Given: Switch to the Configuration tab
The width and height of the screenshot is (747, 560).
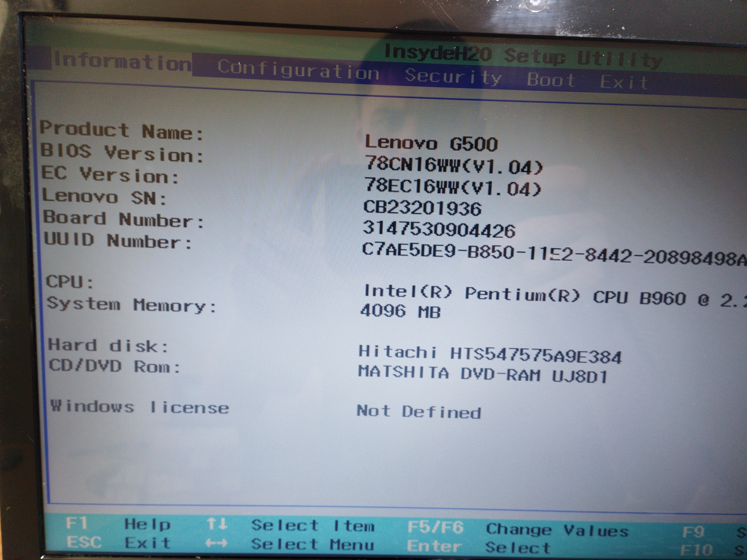Looking at the screenshot, I should coord(298,71).
